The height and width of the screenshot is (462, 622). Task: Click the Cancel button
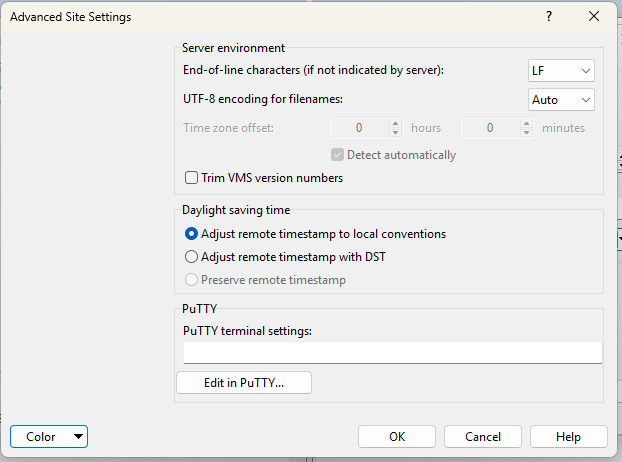[483, 436]
